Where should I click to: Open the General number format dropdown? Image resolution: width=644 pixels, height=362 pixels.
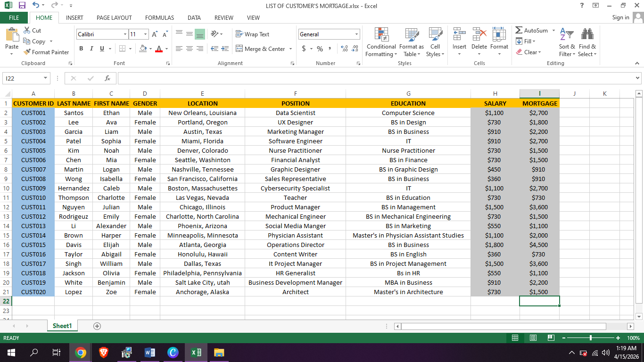point(356,34)
